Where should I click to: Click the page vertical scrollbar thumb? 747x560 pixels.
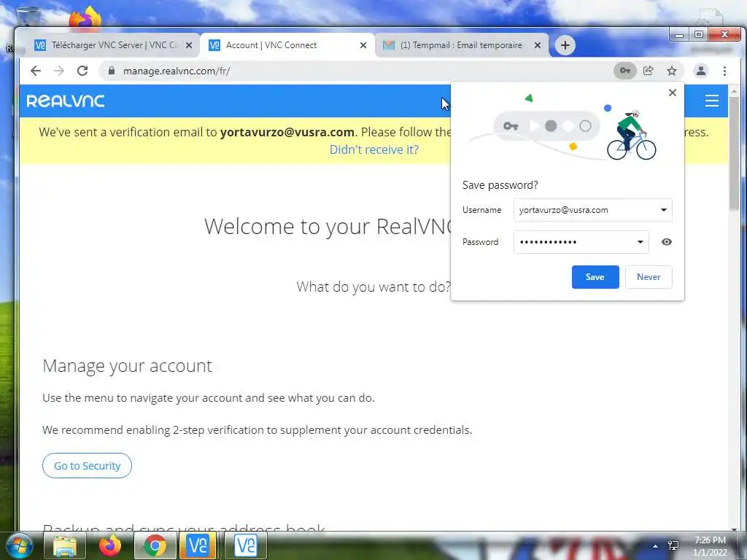pyautogui.click(x=734, y=152)
